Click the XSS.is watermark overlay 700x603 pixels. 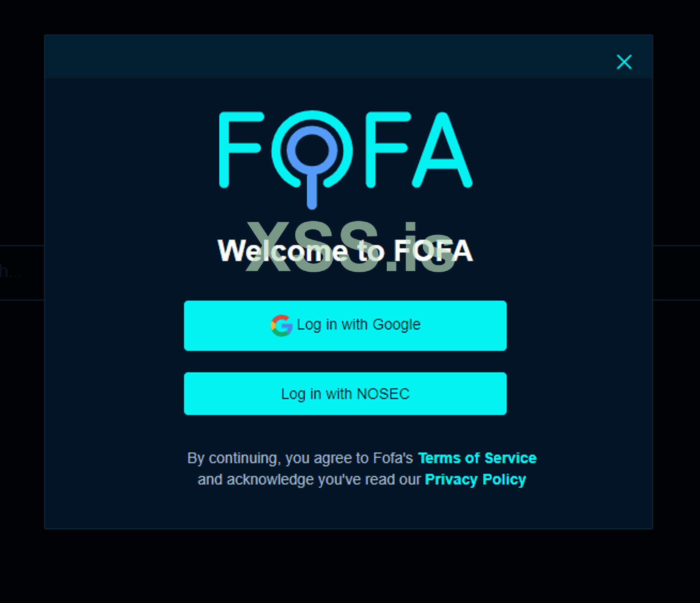click(350, 247)
